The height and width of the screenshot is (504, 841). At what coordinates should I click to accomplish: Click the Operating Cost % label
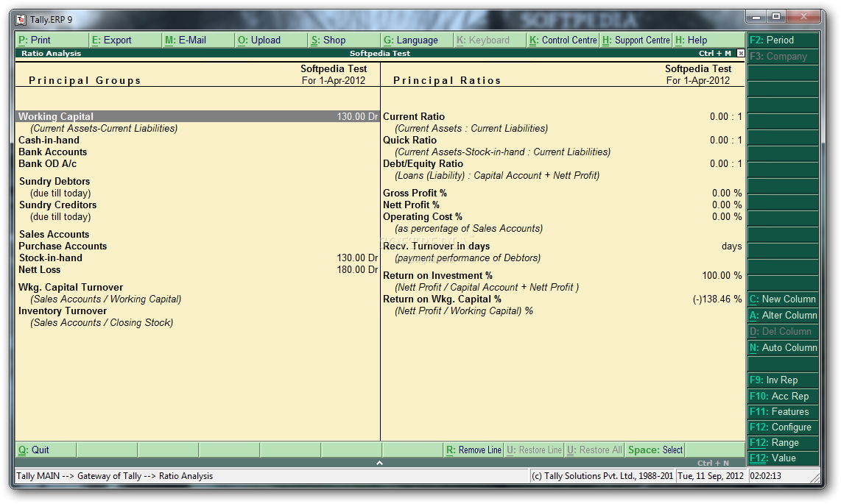pyautogui.click(x=423, y=217)
